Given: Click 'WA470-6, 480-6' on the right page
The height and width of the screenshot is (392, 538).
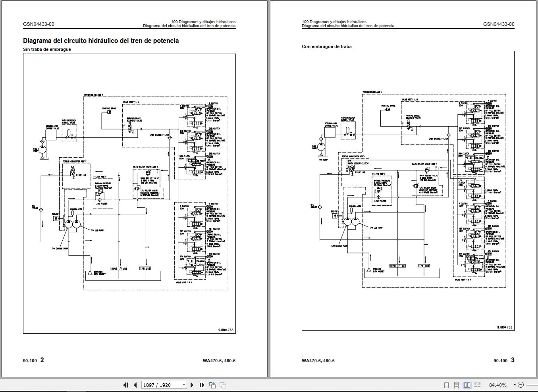Looking at the screenshot, I should (x=318, y=361).
